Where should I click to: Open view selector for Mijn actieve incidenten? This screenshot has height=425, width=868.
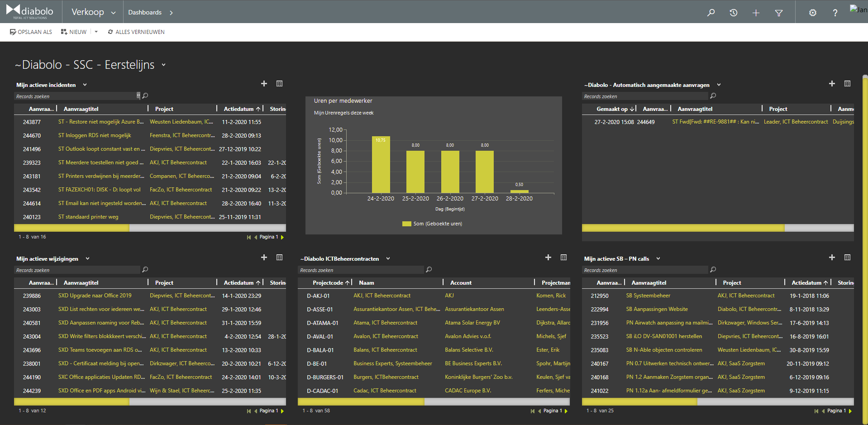85,85
